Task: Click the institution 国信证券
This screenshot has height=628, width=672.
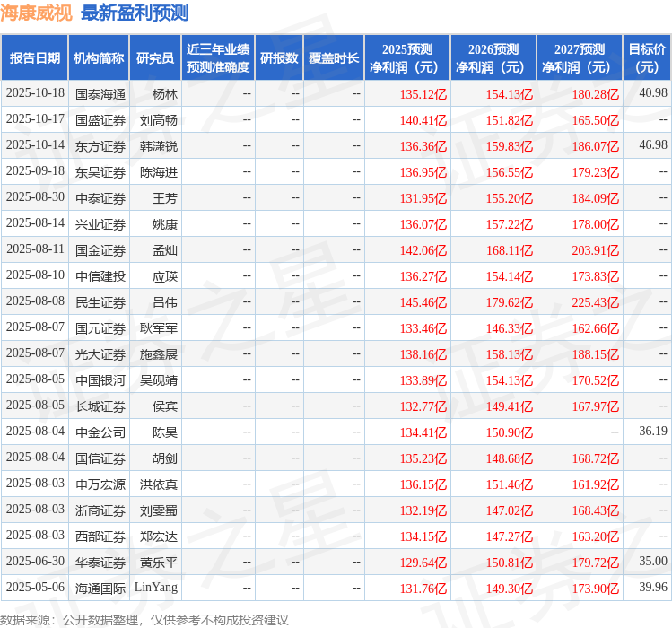Action: pos(100,458)
